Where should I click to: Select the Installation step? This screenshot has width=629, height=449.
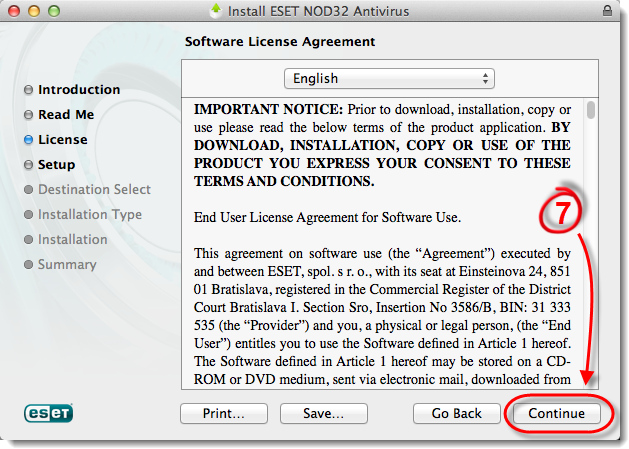tap(73, 240)
